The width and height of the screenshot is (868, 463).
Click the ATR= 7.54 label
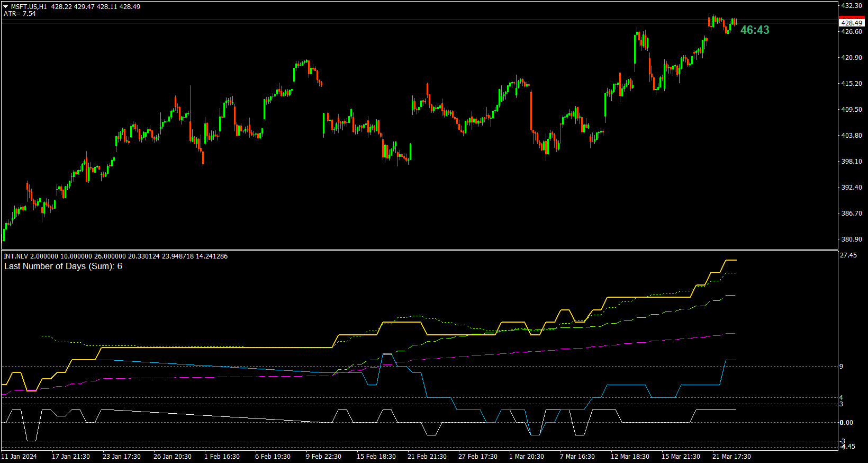click(20, 14)
